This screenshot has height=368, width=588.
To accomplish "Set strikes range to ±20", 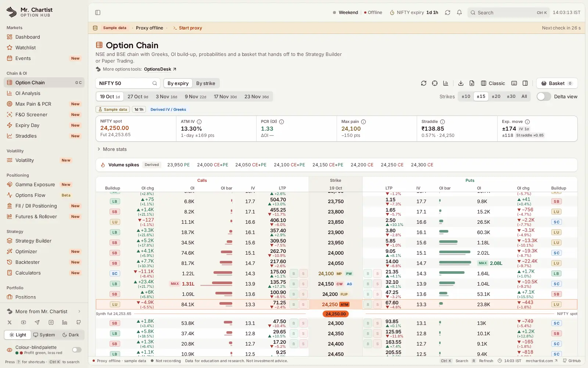I will (496, 96).
